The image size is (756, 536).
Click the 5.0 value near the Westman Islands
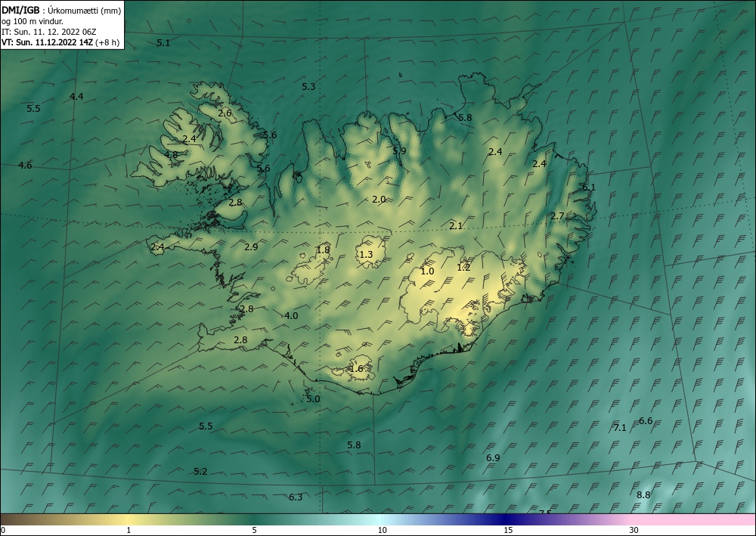pyautogui.click(x=314, y=398)
